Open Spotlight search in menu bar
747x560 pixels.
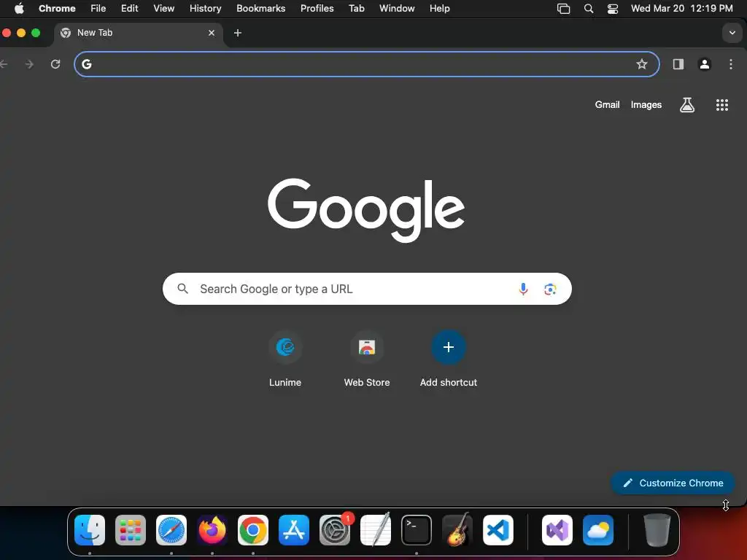[x=589, y=9]
